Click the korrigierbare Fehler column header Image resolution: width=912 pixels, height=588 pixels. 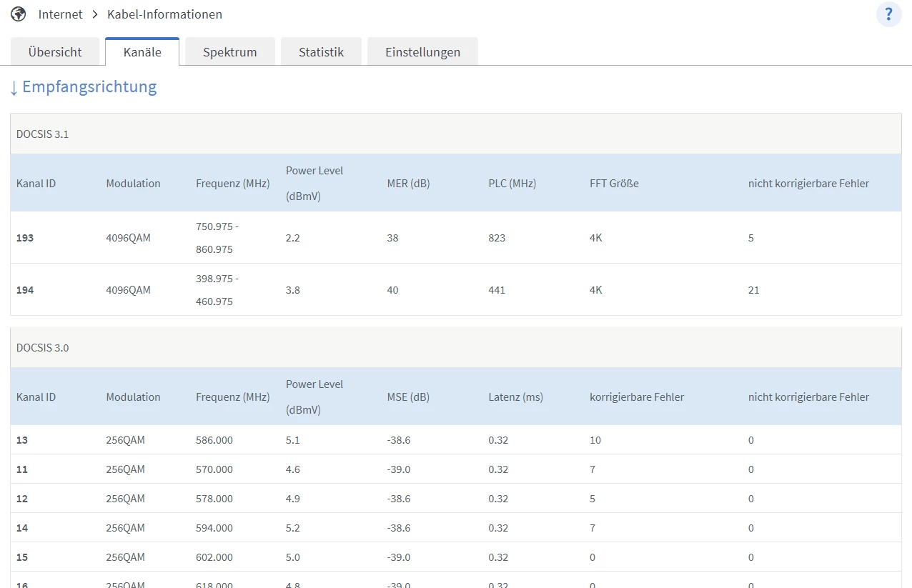(636, 397)
